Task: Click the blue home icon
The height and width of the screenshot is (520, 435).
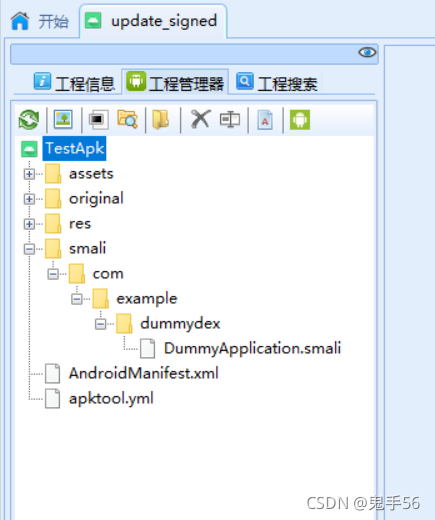Action: (x=20, y=21)
